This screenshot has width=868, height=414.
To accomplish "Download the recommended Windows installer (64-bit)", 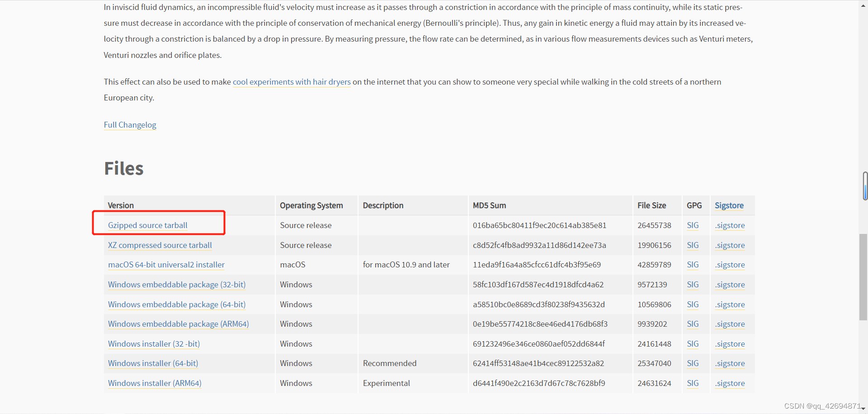I will tap(153, 363).
